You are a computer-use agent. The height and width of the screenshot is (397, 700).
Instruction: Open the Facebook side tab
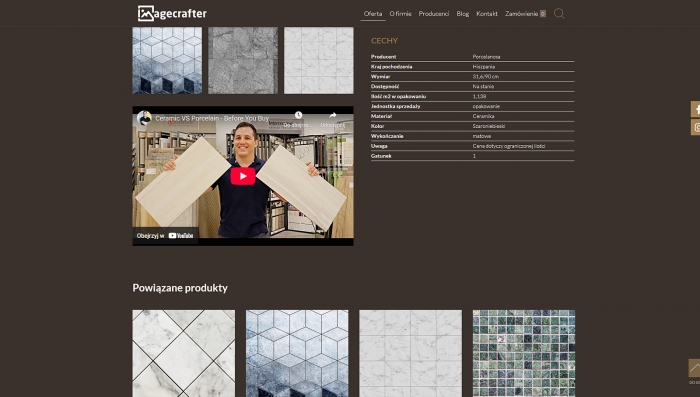(x=696, y=109)
